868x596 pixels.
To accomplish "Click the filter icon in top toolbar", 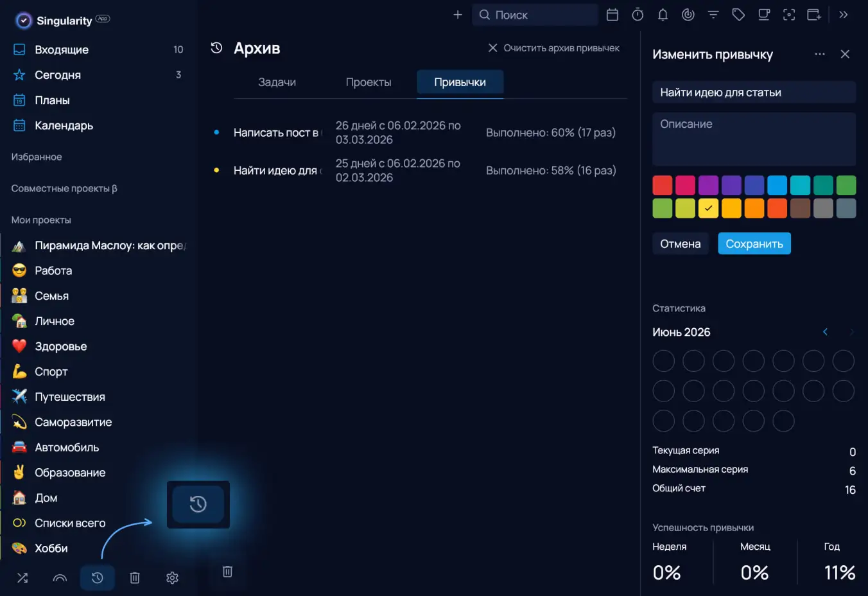I will 713,15.
